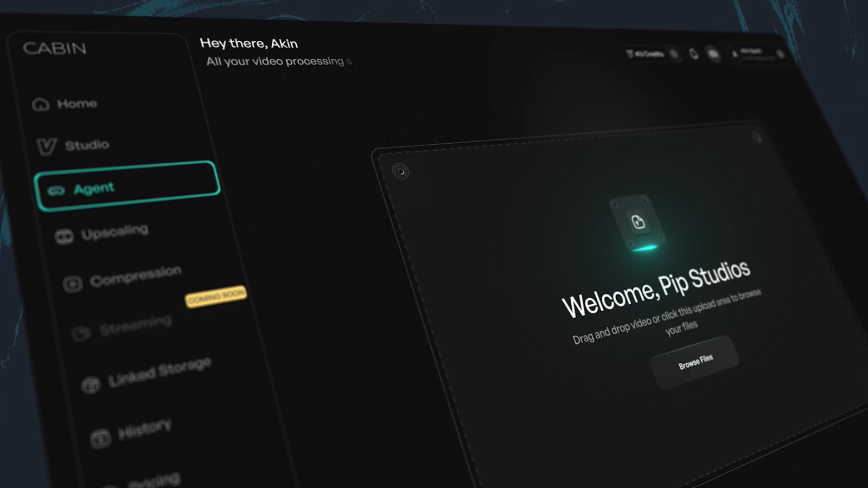Screen dimensions: 868x488
Task: Click the bell icon in the header
Action: point(693,54)
